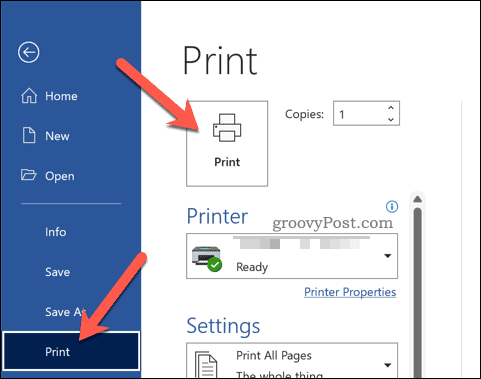Select Save As in the sidebar
Viewport: 481px width, 379px height.
click(x=65, y=312)
